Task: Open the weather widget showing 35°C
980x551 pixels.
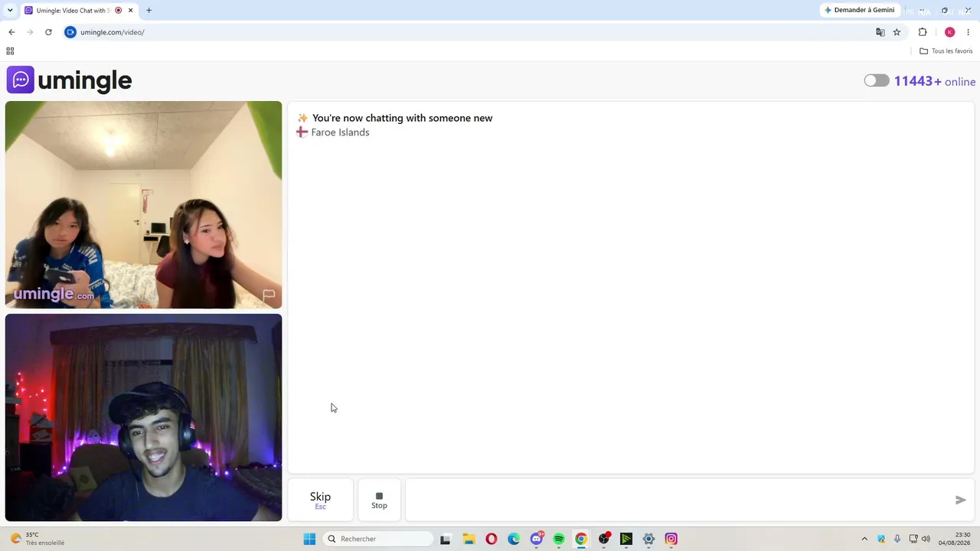Action: pos(37,539)
